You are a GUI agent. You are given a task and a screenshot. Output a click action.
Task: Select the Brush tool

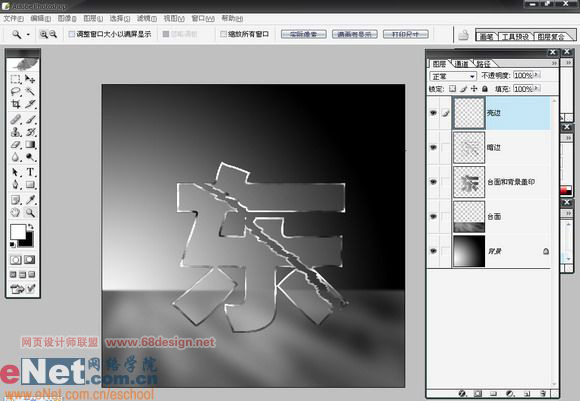point(30,119)
